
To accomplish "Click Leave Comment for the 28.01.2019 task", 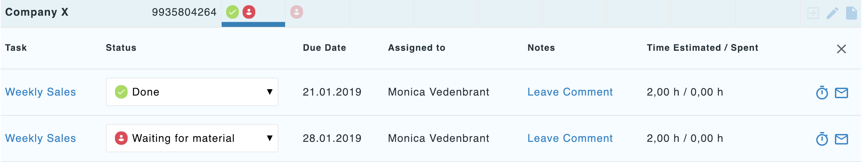I will pyautogui.click(x=570, y=138).
